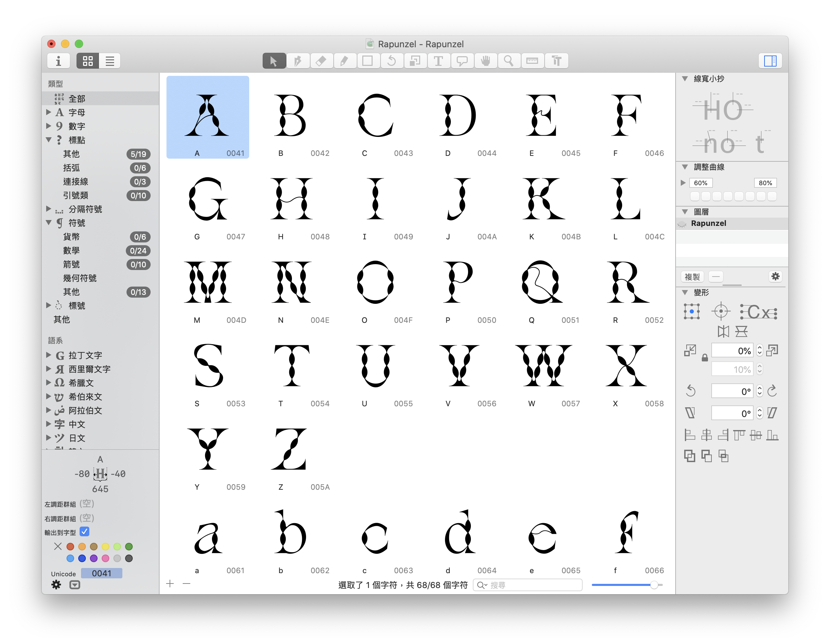Select the 數學 0/24 filter item

click(71, 250)
